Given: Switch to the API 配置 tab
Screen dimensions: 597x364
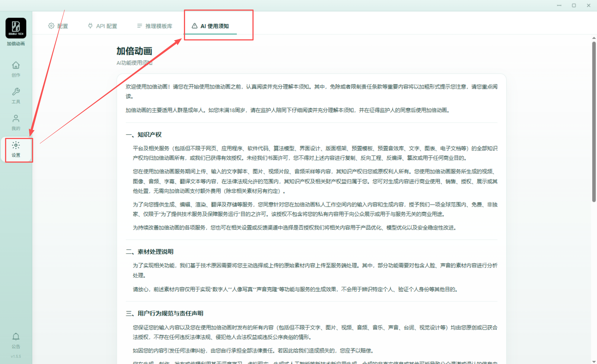Looking at the screenshot, I should pyautogui.click(x=102, y=26).
